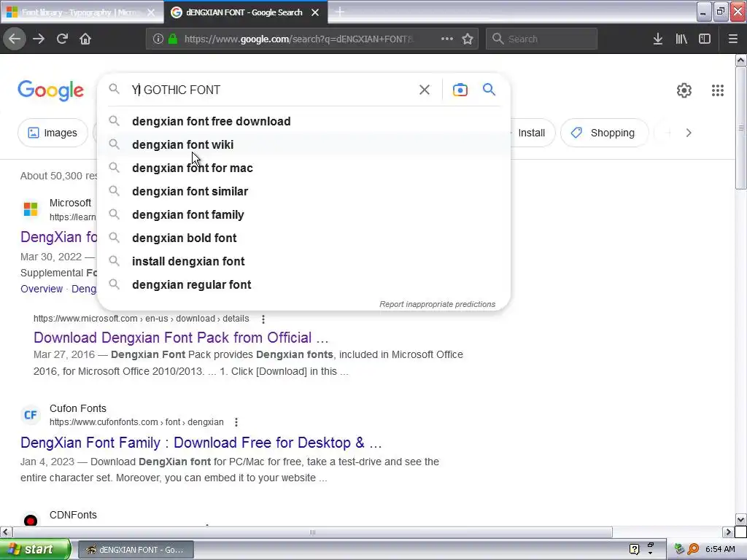Open Download Dengxian Font Pack from Official result

pyautogui.click(x=181, y=338)
